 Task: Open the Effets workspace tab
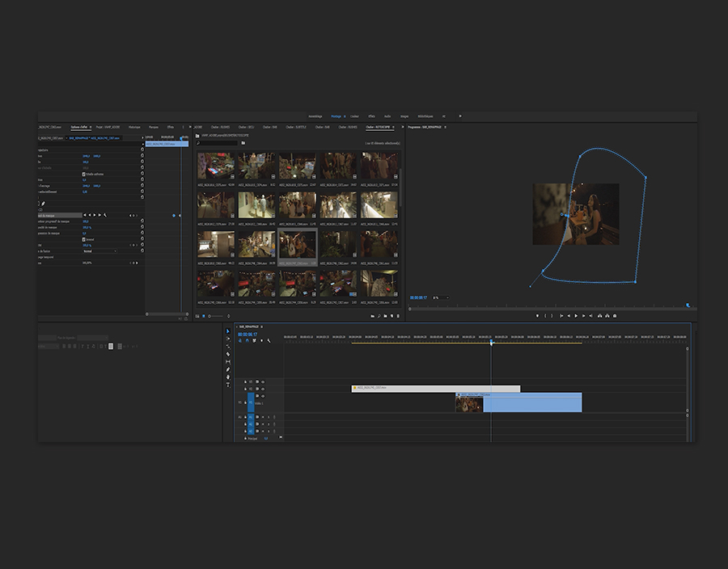click(x=371, y=116)
